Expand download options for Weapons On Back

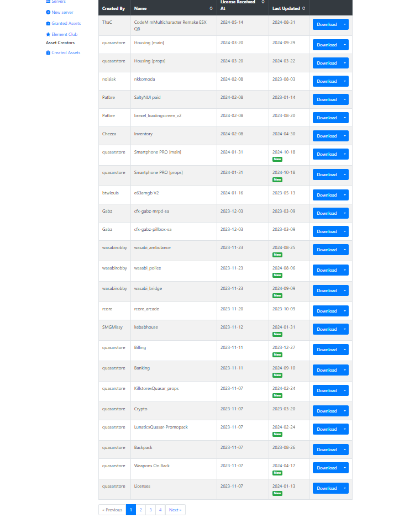[x=345, y=468]
